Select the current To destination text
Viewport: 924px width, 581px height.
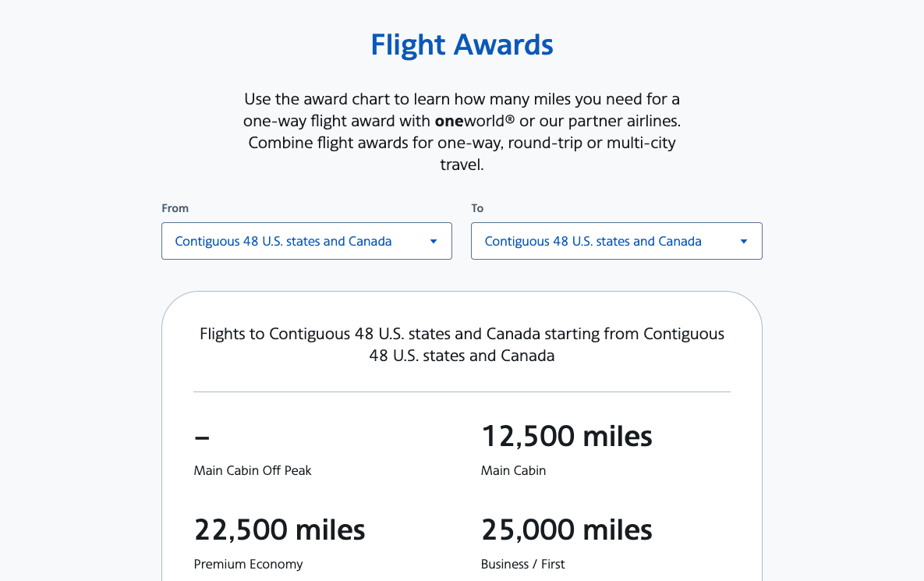tap(593, 241)
